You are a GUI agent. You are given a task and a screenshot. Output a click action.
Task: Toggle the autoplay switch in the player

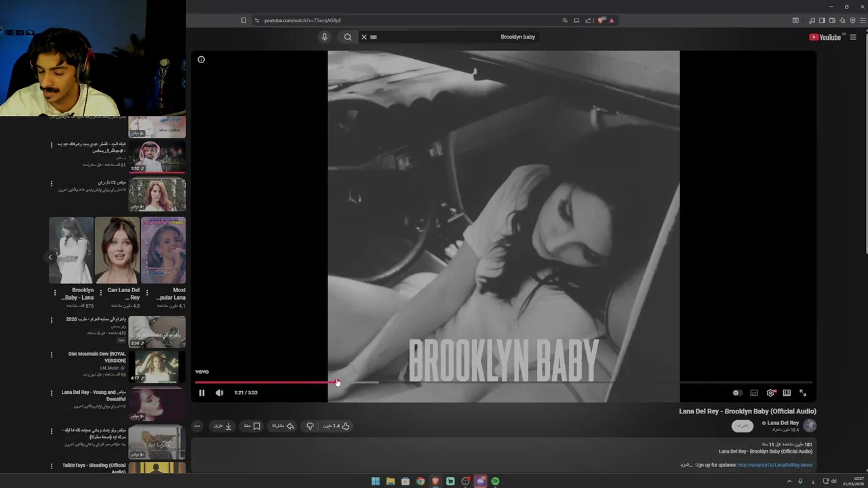[737, 392]
